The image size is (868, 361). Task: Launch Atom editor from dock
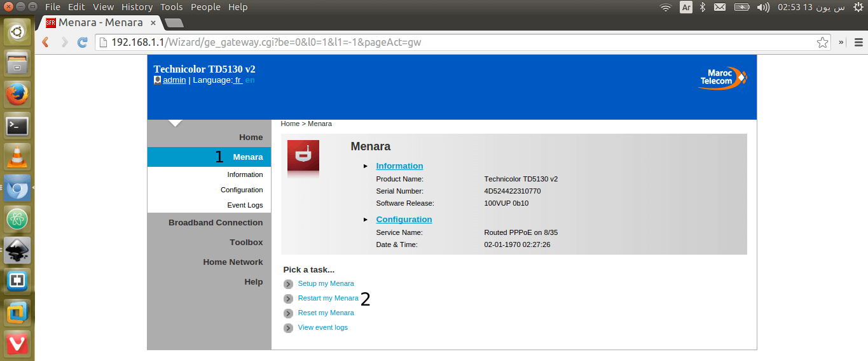click(17, 219)
